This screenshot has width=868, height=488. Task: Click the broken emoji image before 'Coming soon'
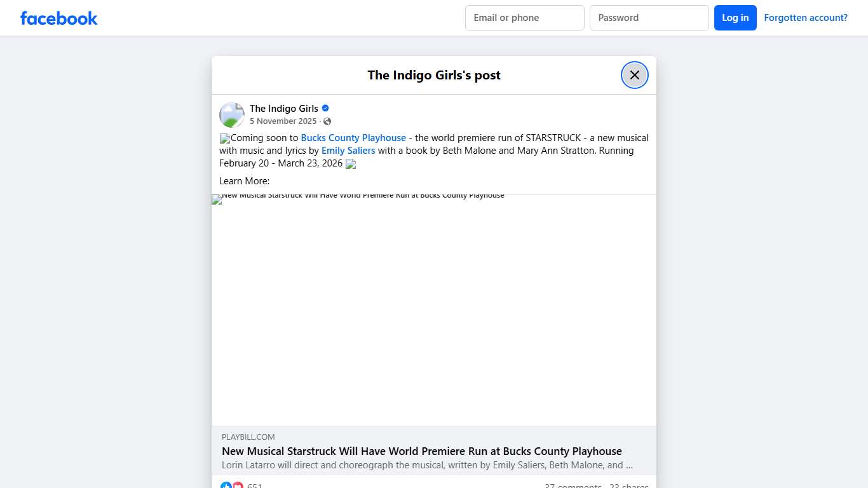tap(225, 139)
